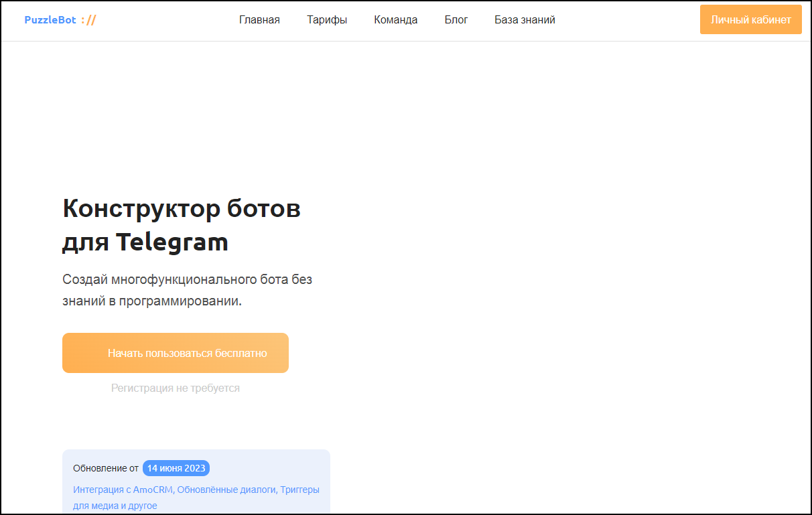Click the subtitle Создай многофункционального бота
This screenshot has height=515, width=812.
pos(188,290)
